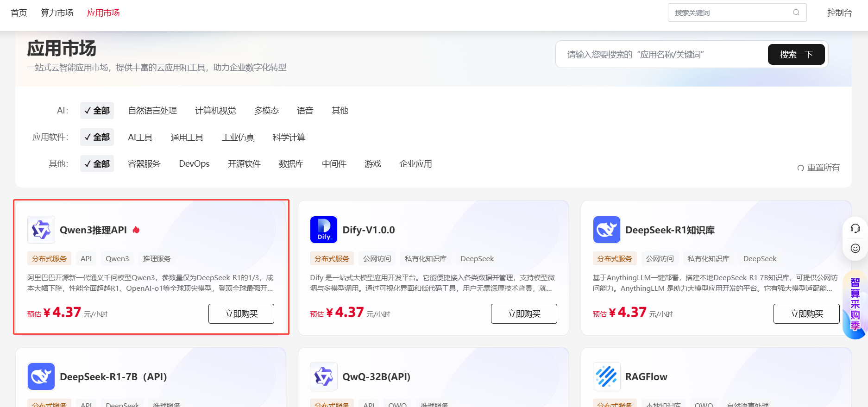Buy Dify-V1.0.0 with 立即购买
This screenshot has width=868, height=407.
pos(524,314)
